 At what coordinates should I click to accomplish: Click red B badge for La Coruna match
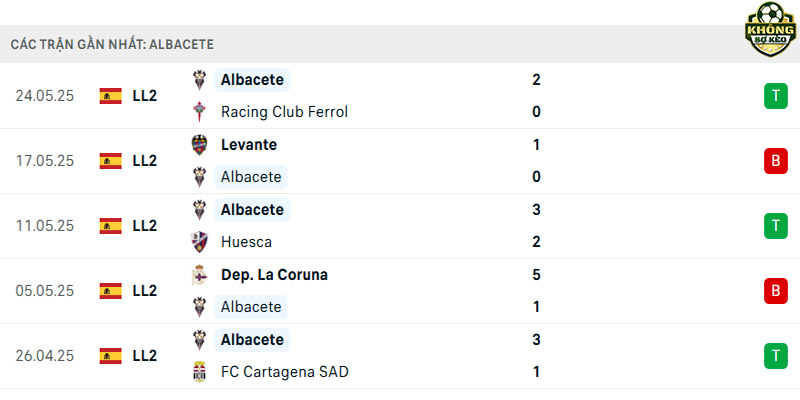click(x=776, y=291)
